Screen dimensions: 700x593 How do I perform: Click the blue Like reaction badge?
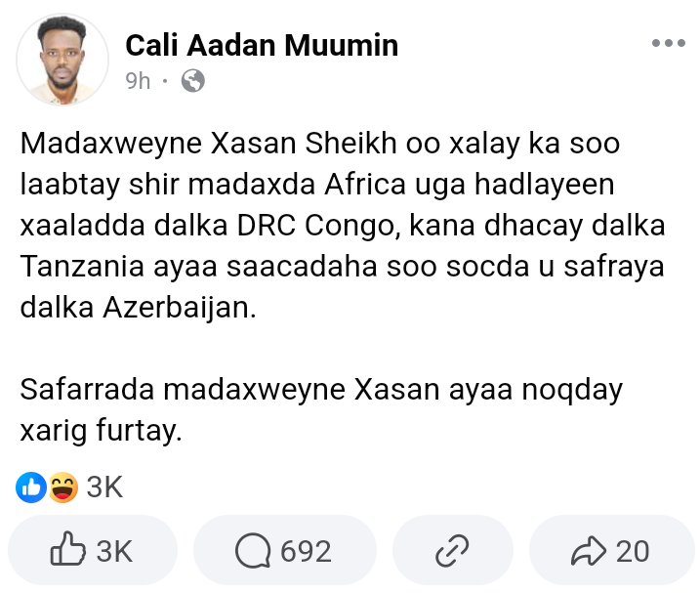tap(31, 487)
